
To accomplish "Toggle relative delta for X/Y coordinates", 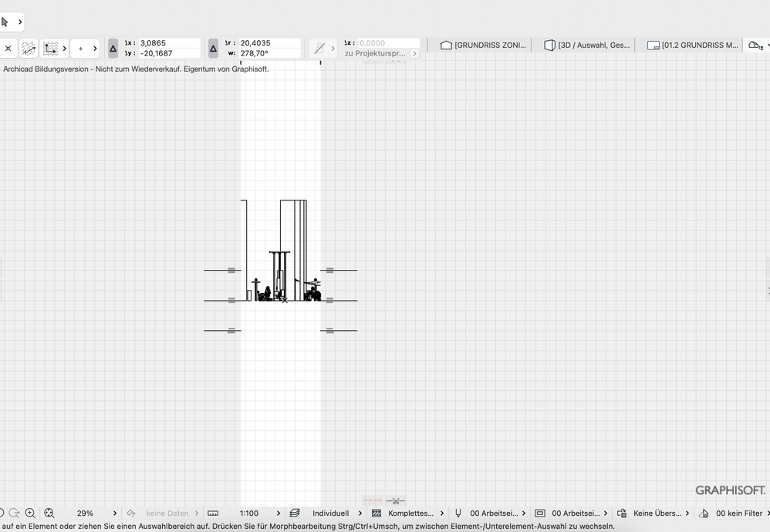I will (x=113, y=49).
